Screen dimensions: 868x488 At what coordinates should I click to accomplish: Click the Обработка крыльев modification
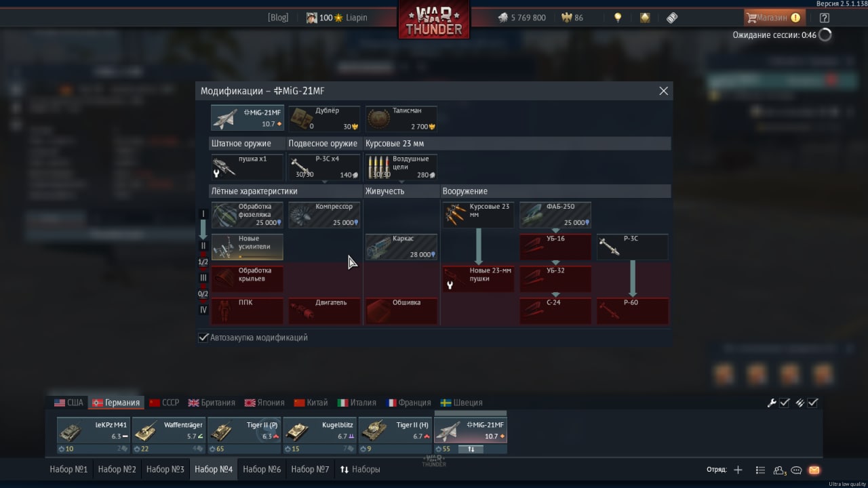pos(247,279)
